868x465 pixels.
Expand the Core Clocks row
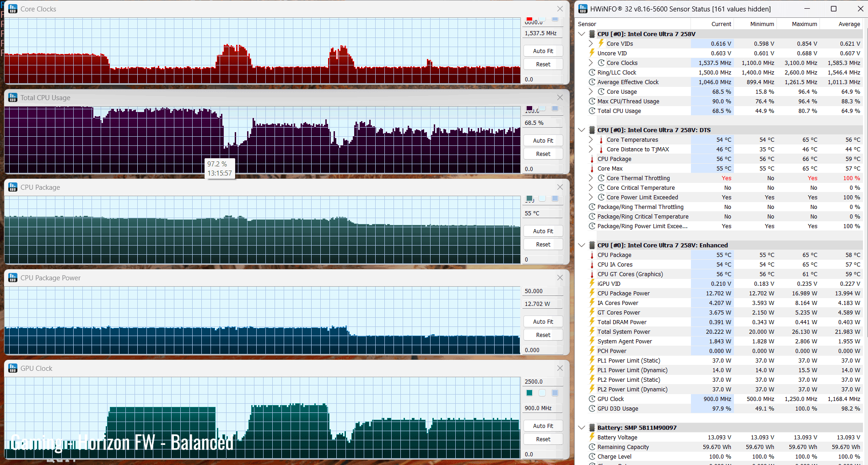point(591,63)
